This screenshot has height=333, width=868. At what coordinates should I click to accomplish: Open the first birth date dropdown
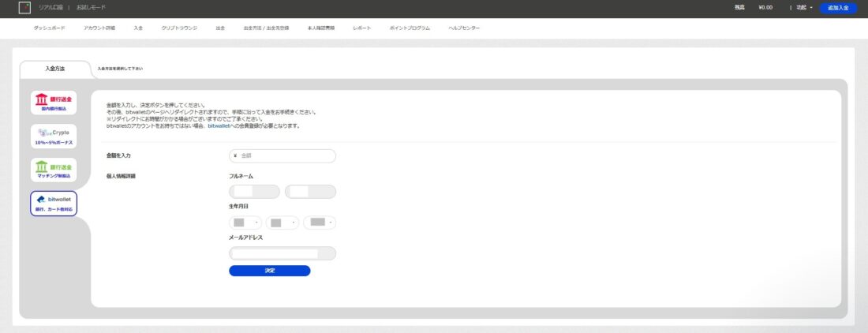coord(245,223)
